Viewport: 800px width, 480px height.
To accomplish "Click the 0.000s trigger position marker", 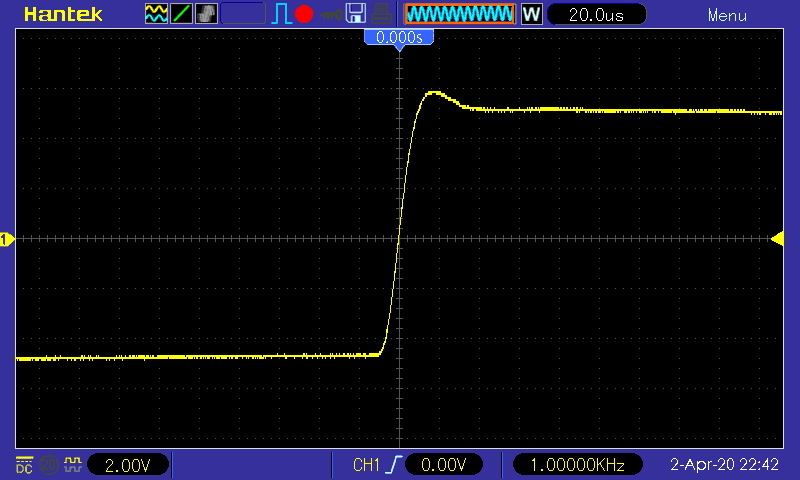I will (x=399, y=37).
